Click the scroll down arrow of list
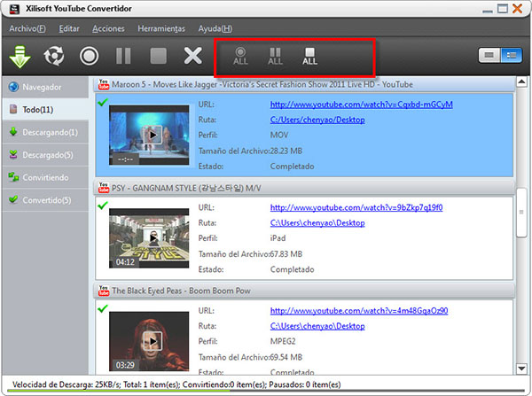Image resolution: width=532 pixels, height=396 pixels. point(521,369)
